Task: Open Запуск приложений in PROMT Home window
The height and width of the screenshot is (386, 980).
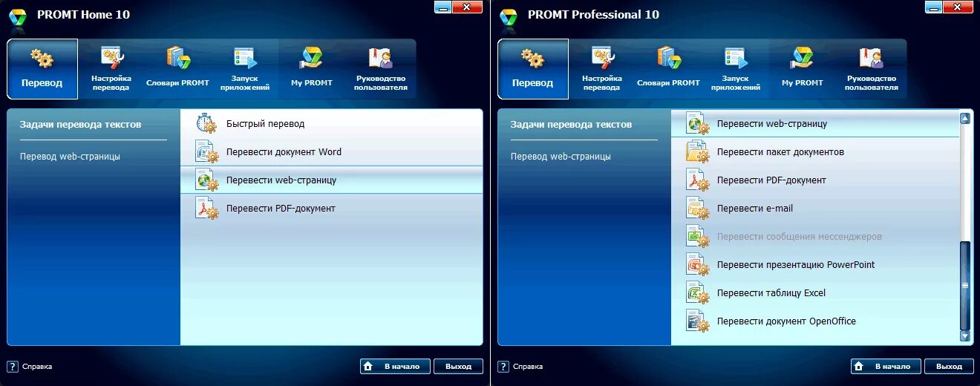Action: (x=245, y=69)
